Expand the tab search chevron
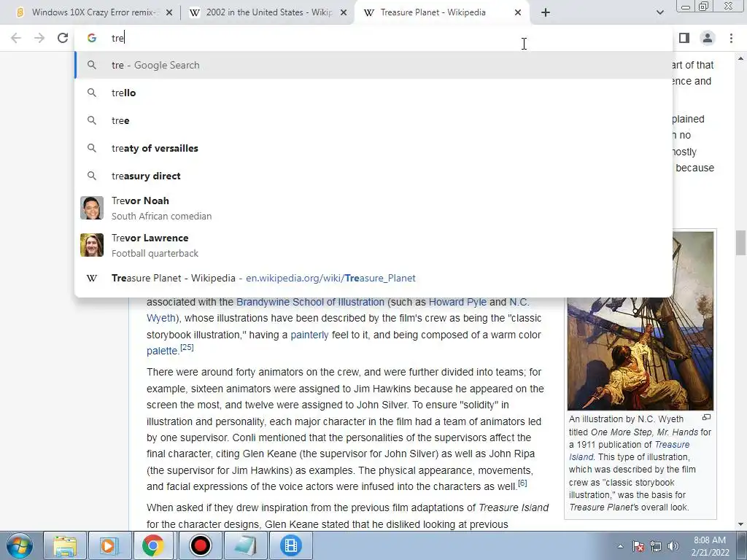This screenshot has height=560, width=747. [659, 12]
